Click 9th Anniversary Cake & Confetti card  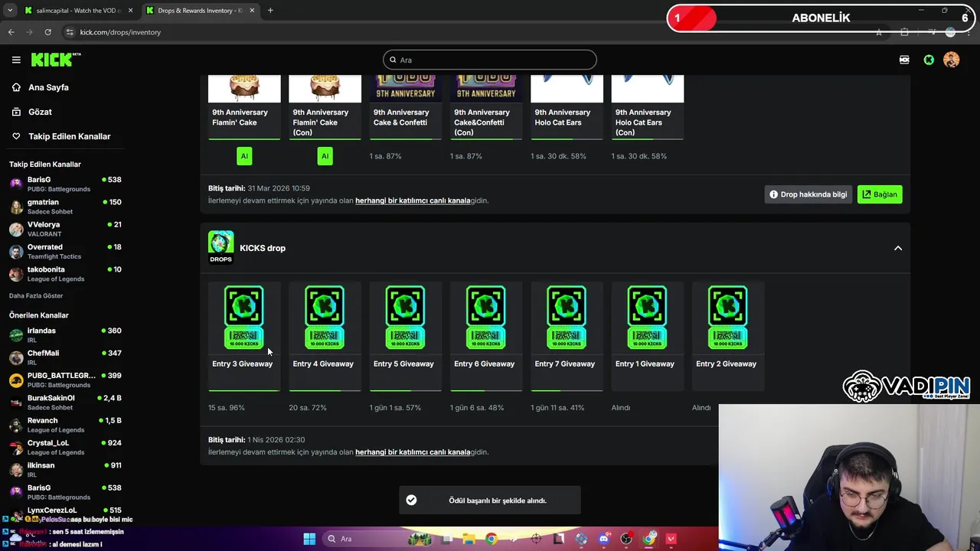tap(405, 107)
